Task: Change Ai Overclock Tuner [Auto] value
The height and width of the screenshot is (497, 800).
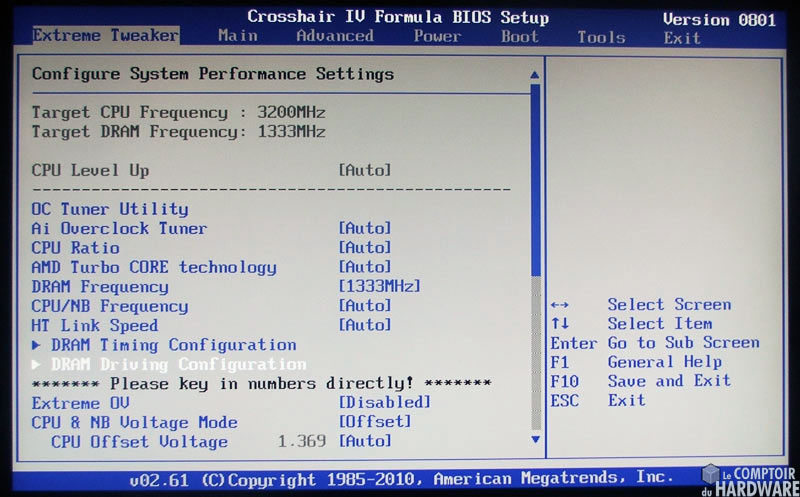Action: pyautogui.click(x=365, y=228)
